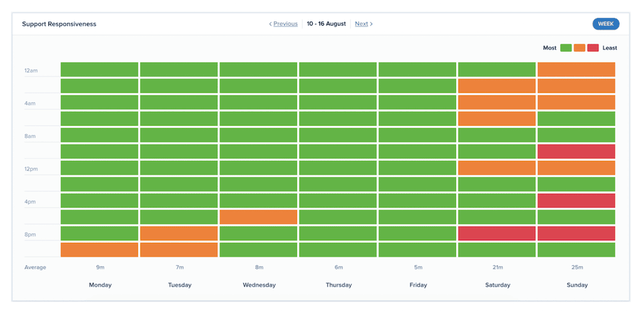Click the 4am time label
This screenshot has width=644, height=315.
pos(30,104)
